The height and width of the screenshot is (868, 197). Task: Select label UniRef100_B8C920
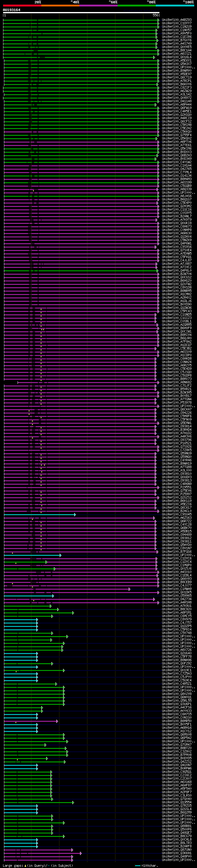tap(177, 609)
